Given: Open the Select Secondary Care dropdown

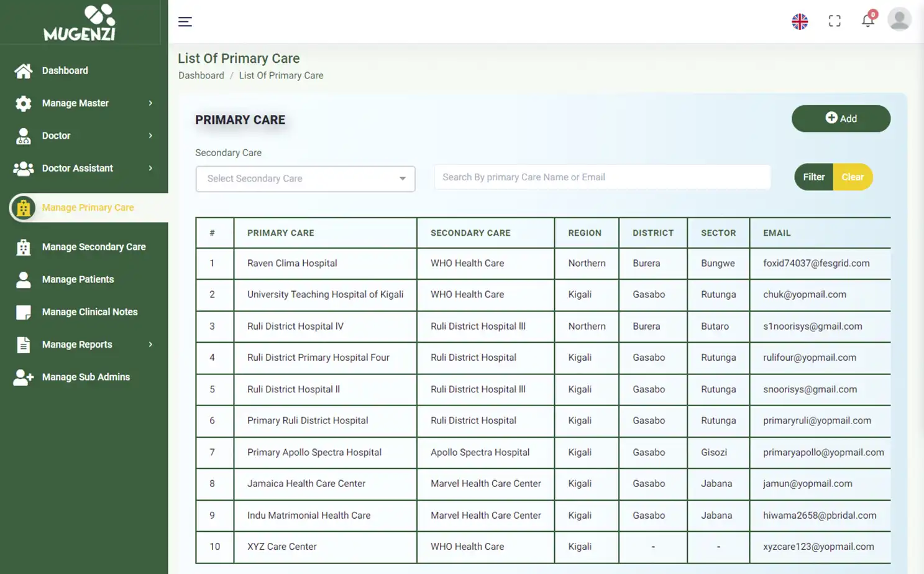Looking at the screenshot, I should pyautogui.click(x=305, y=178).
